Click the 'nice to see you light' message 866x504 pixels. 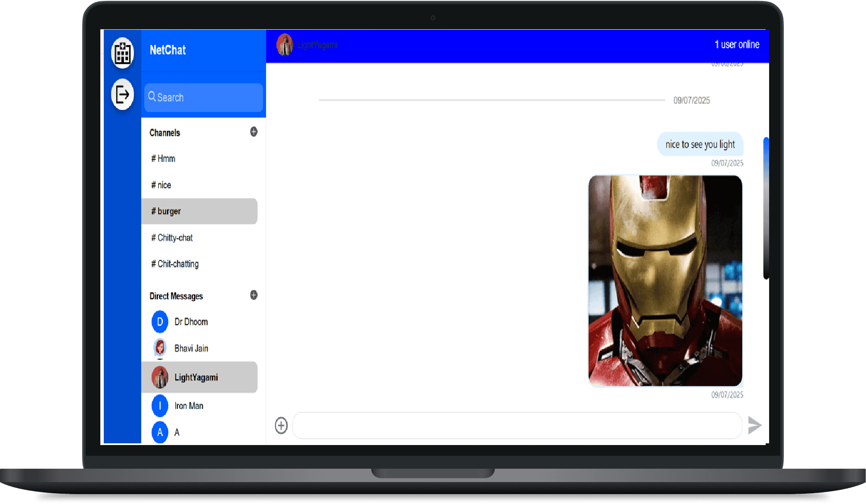(700, 144)
